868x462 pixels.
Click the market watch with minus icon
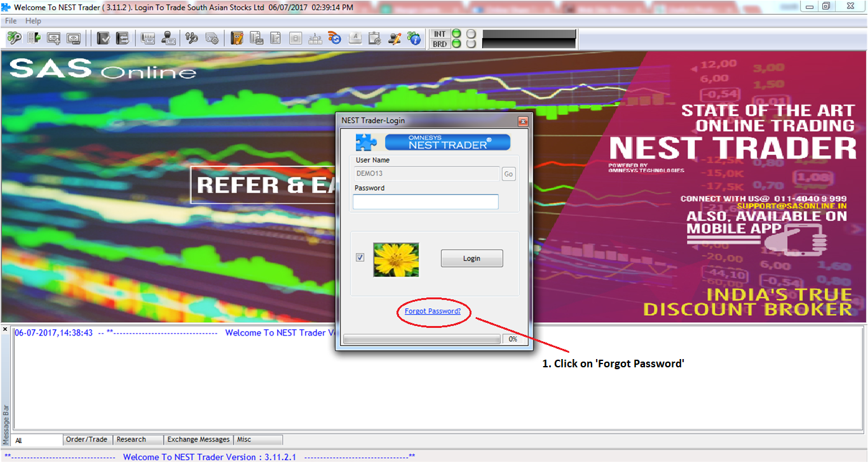coord(73,38)
